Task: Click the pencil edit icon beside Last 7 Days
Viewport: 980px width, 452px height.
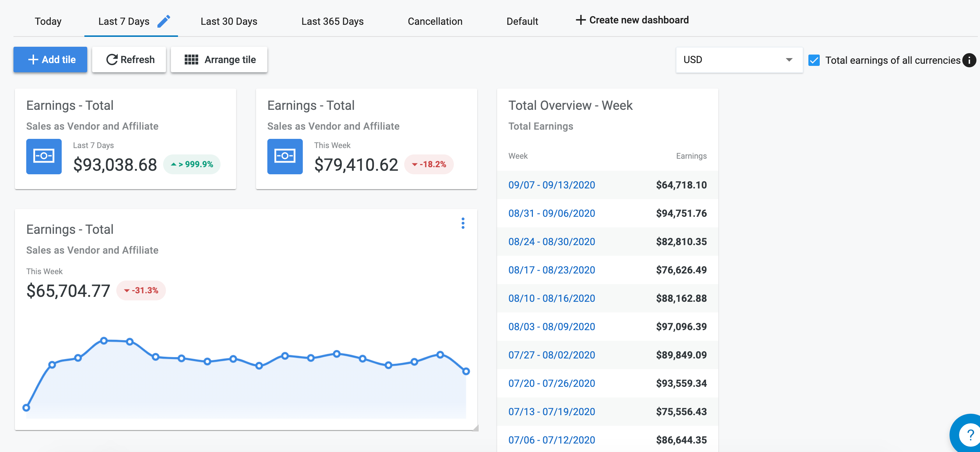Action: [x=163, y=21]
